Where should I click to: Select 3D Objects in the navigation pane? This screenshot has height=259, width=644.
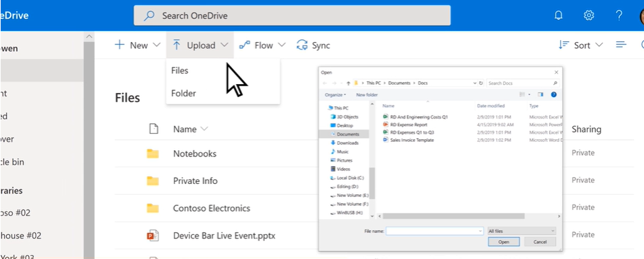tap(344, 116)
